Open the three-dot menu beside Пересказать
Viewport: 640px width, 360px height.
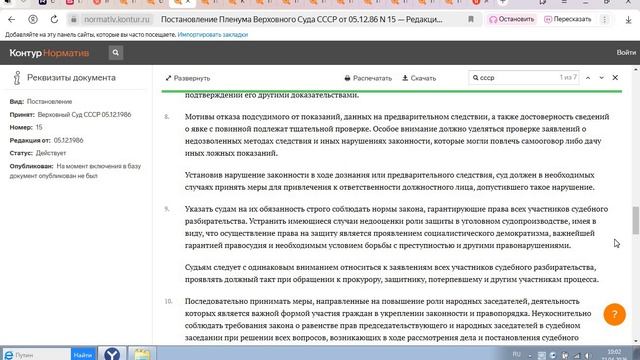604,19
